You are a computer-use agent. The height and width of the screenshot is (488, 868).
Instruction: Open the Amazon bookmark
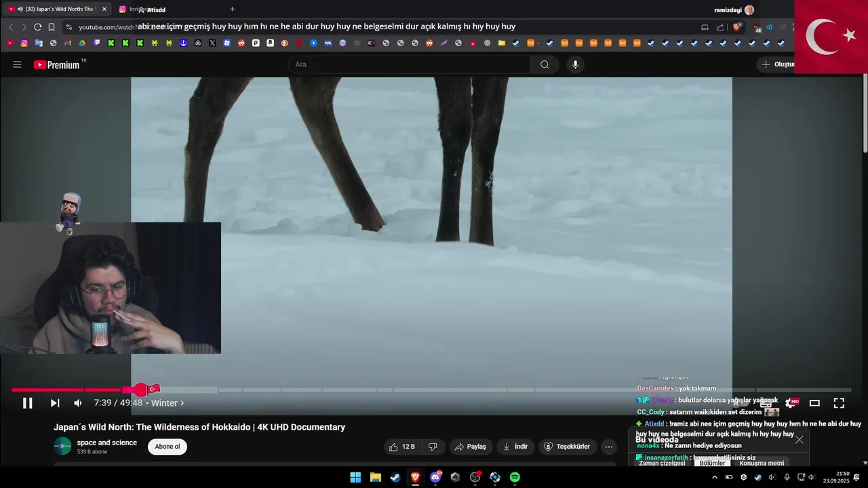[x=270, y=43]
